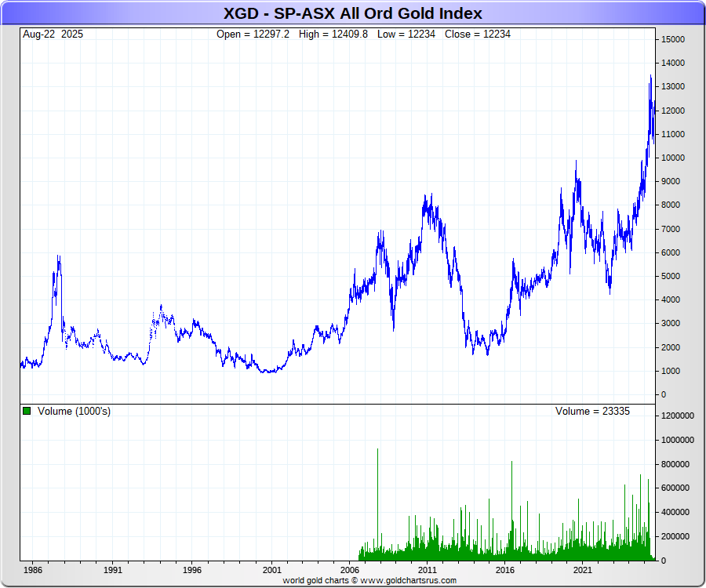The image size is (706, 588).
Task: Open the www.goldchartsrus.com credit link
Action: 409,580
